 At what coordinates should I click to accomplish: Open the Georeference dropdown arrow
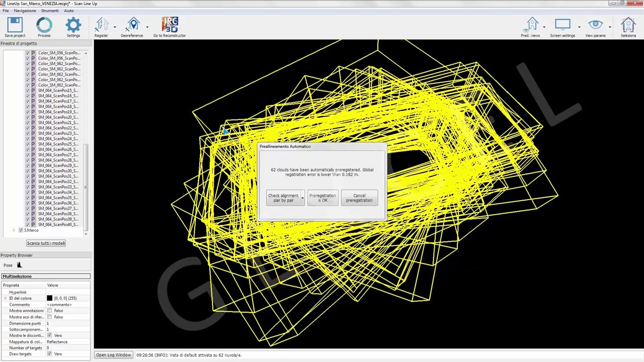point(147,27)
